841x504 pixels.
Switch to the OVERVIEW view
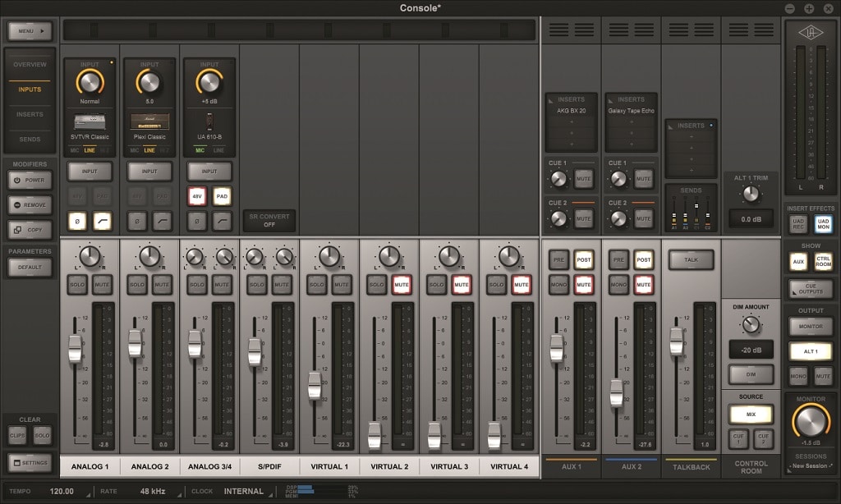tap(30, 64)
